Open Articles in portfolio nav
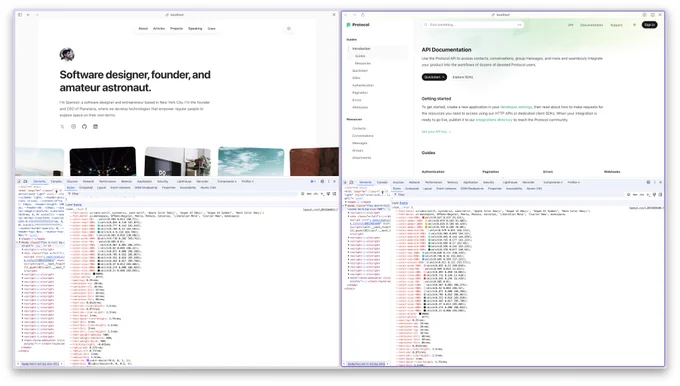This screenshot has height=386, width=680. (159, 29)
